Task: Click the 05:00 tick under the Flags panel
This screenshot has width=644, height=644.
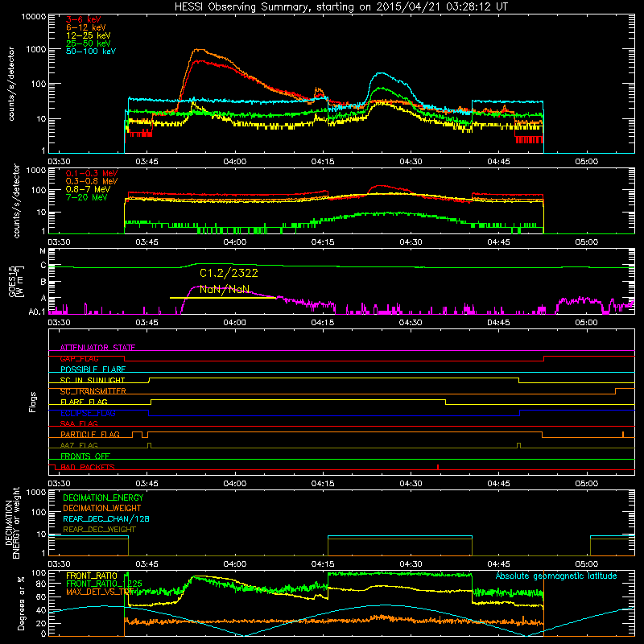Action: [x=587, y=484]
